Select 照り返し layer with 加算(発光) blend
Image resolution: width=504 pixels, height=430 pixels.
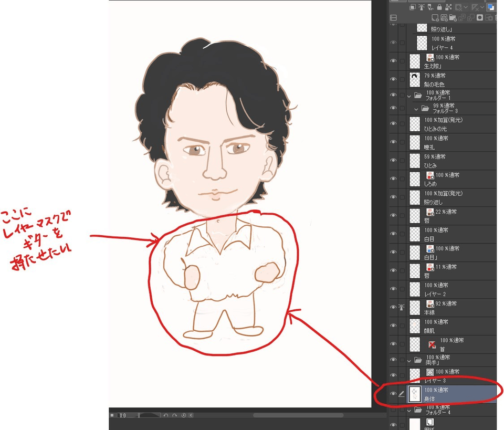[x=451, y=197]
